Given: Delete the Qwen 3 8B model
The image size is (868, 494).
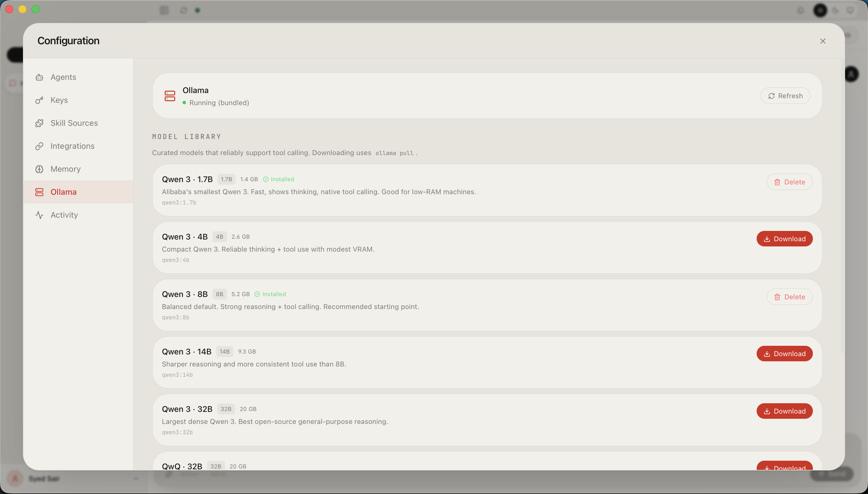Looking at the screenshot, I should (x=789, y=297).
